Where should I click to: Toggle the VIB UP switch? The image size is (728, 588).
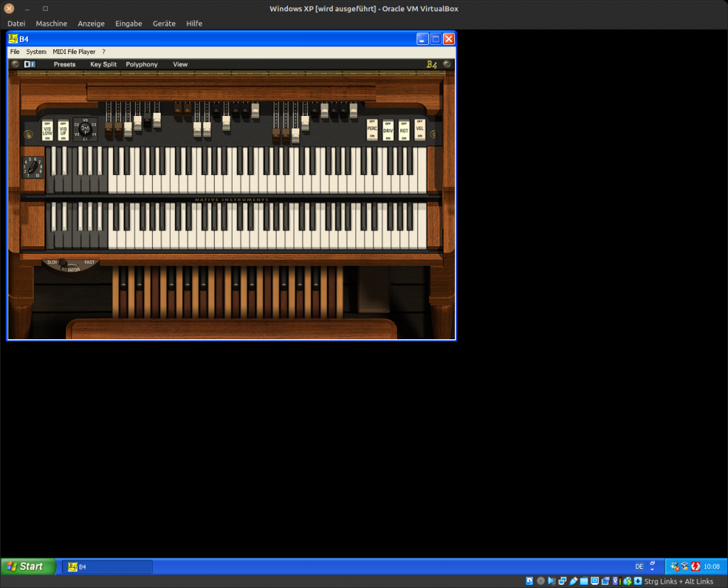(63, 130)
